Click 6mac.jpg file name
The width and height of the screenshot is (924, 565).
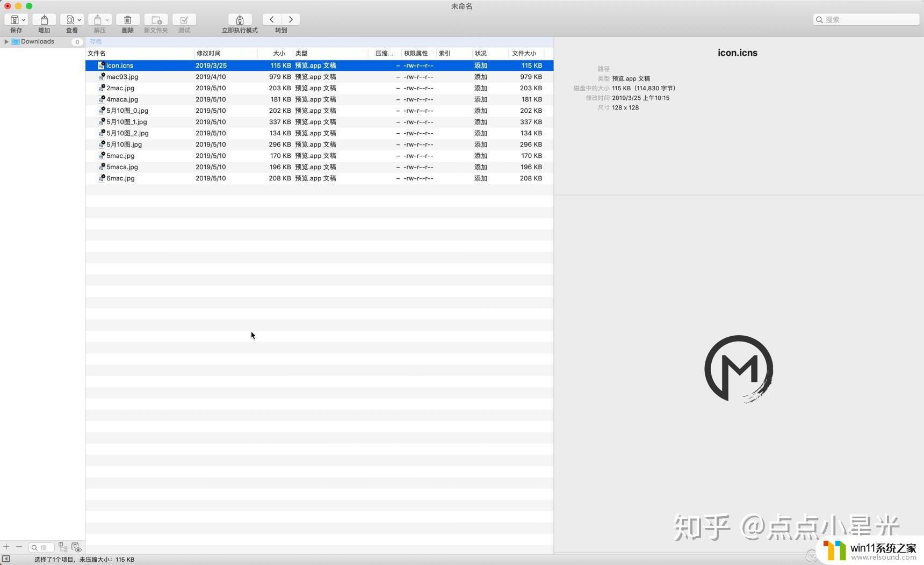click(120, 178)
